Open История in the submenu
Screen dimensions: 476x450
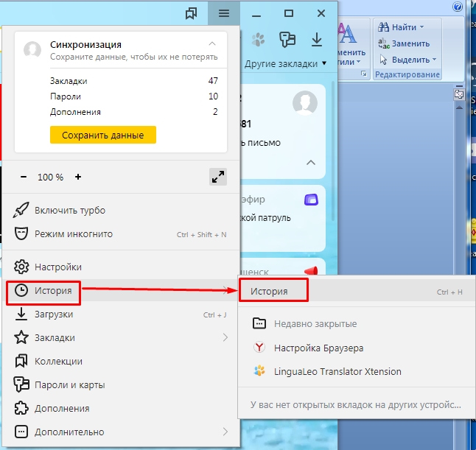pyautogui.click(x=357, y=292)
